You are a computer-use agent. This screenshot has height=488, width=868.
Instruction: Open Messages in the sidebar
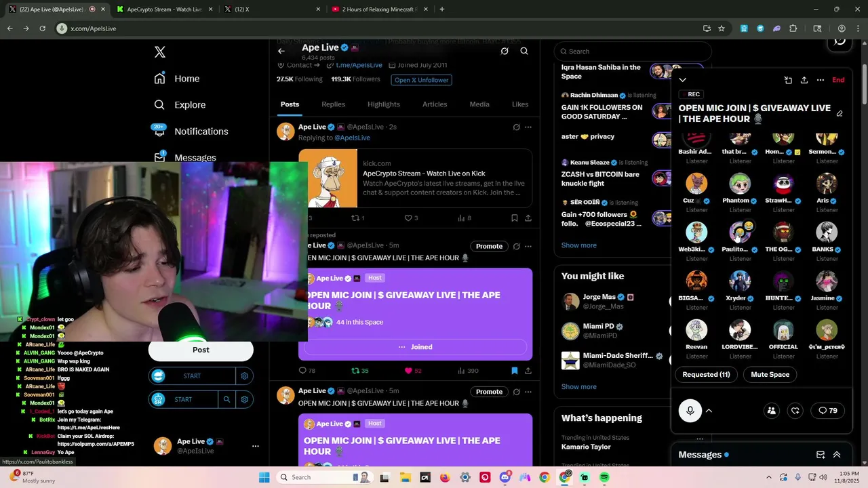coord(185,157)
